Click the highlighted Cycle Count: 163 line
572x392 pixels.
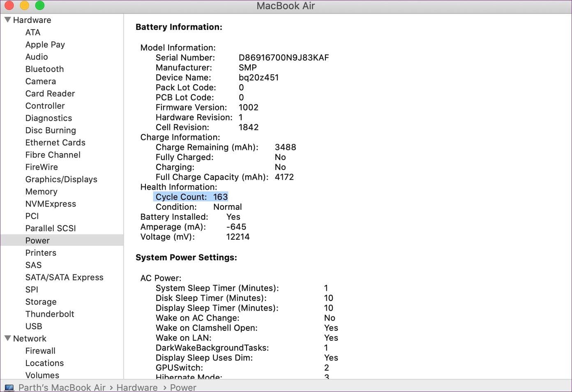tap(191, 197)
